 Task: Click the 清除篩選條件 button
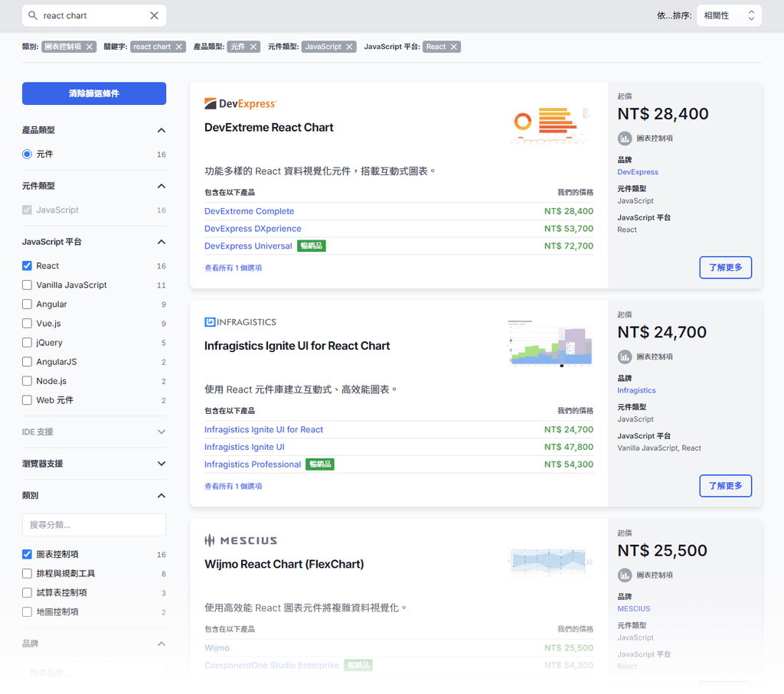coord(94,93)
